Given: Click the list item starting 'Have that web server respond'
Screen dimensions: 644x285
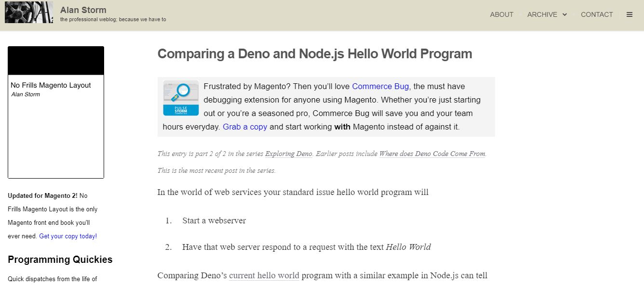Looking at the screenshot, I should point(307,247).
